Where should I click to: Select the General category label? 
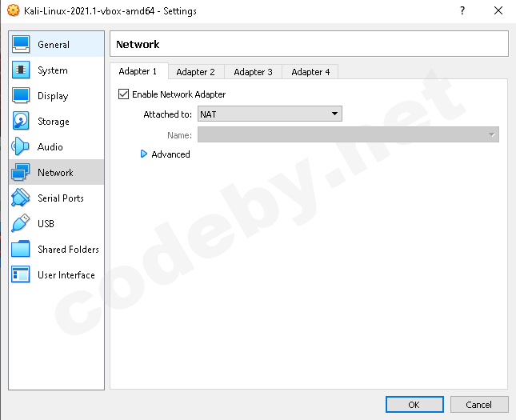[54, 45]
